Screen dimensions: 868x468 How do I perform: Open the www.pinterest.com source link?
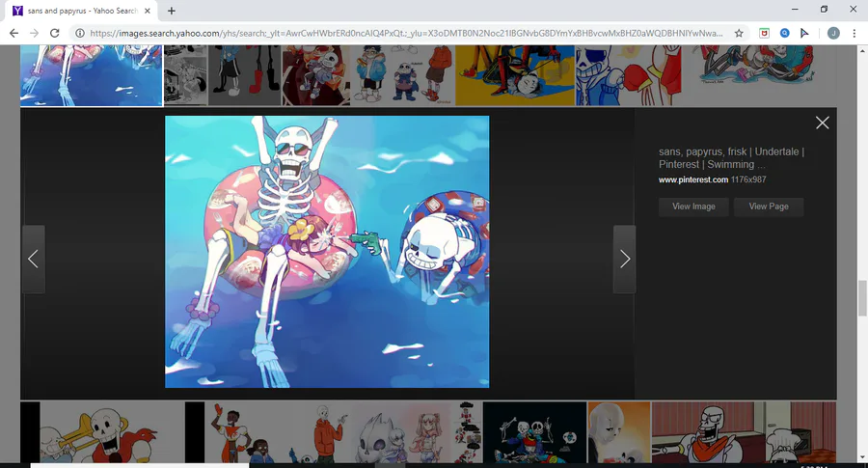pos(693,179)
